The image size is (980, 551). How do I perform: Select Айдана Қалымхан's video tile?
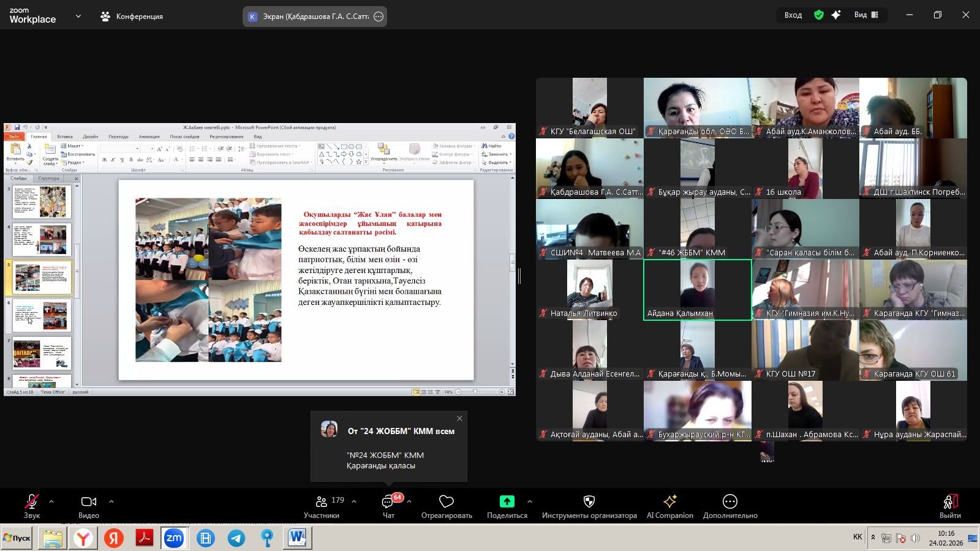(x=697, y=290)
